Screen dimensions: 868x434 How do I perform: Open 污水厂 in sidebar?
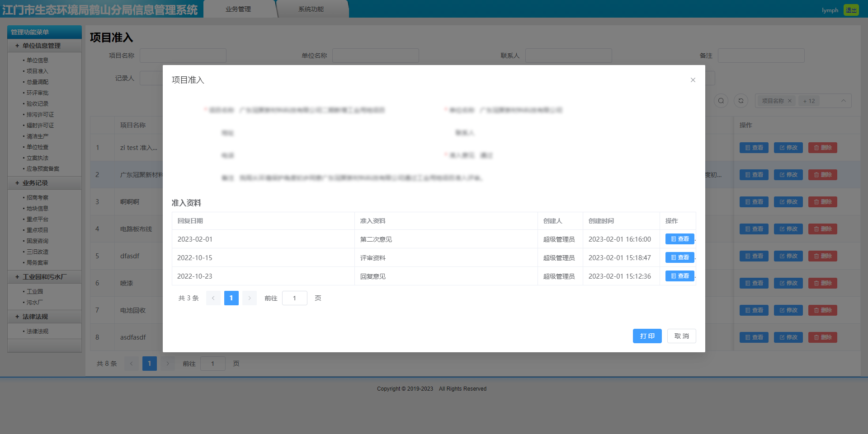click(34, 302)
